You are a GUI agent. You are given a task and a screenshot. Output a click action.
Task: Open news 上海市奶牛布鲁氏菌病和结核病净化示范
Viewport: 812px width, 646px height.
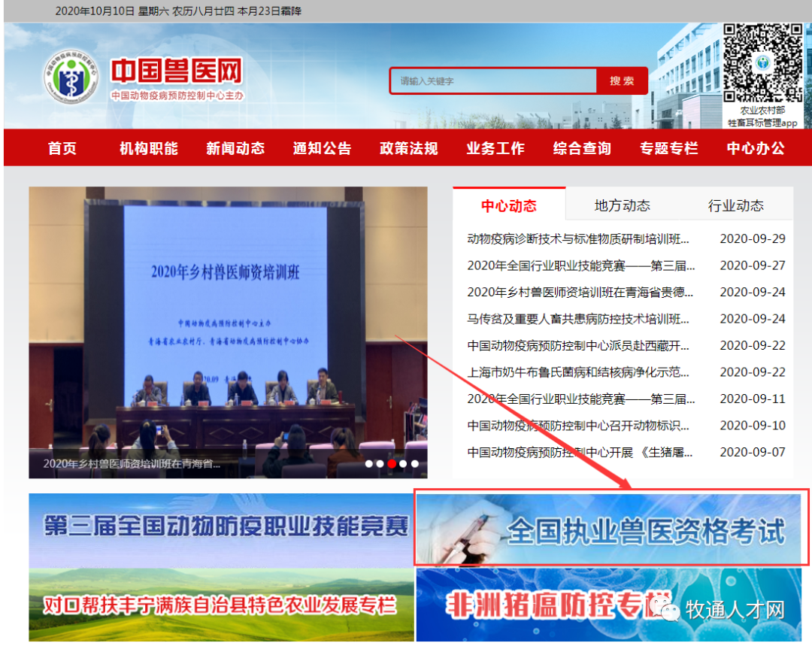click(x=578, y=372)
